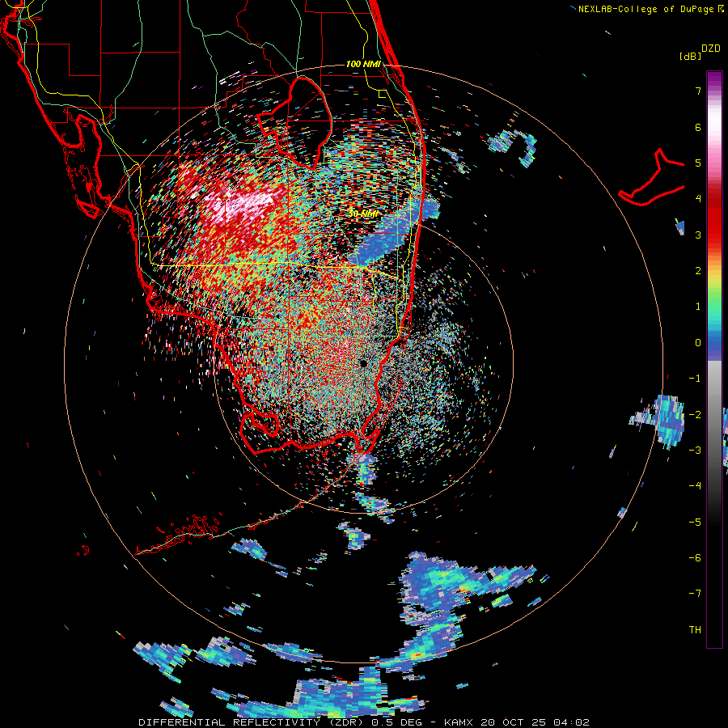Screen dimensions: 728x728
Task: Select the -5 dB scale label
Action: [695, 522]
